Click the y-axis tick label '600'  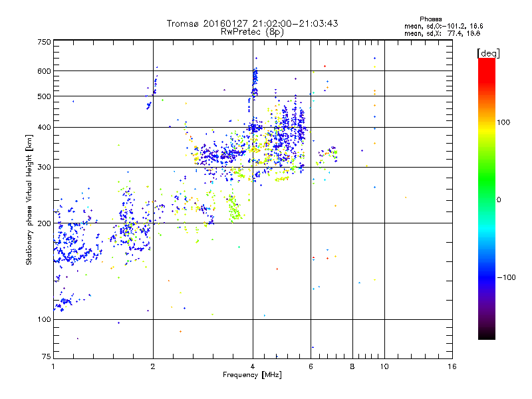pyautogui.click(x=44, y=71)
